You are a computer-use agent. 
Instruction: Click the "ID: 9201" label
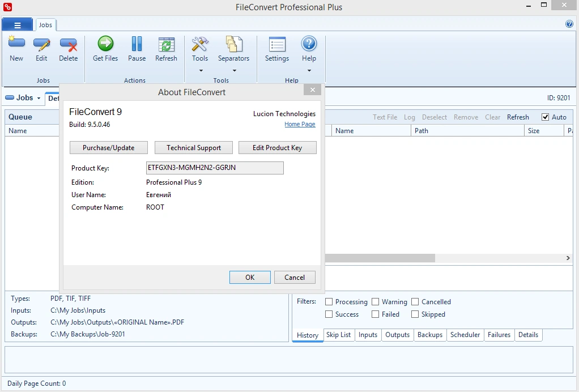[x=559, y=98]
